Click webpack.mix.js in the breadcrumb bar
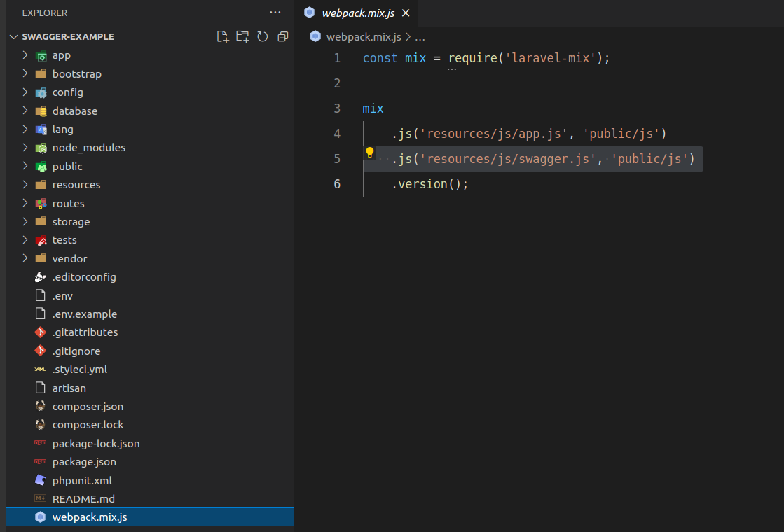The width and height of the screenshot is (784, 532). point(363,36)
